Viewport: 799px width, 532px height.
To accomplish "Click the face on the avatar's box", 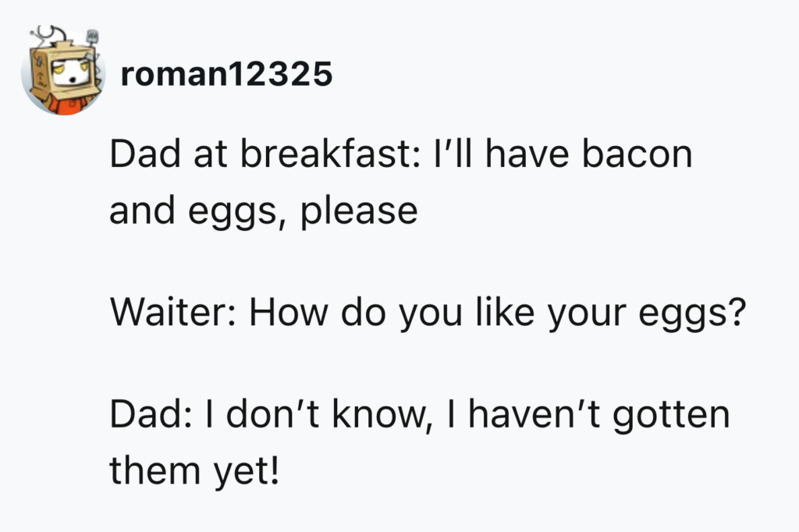I will click(x=69, y=74).
